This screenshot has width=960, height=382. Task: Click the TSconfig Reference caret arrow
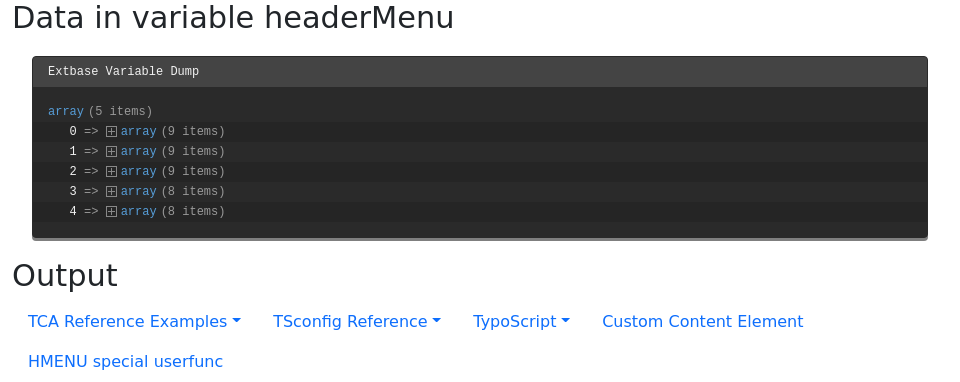(x=437, y=321)
